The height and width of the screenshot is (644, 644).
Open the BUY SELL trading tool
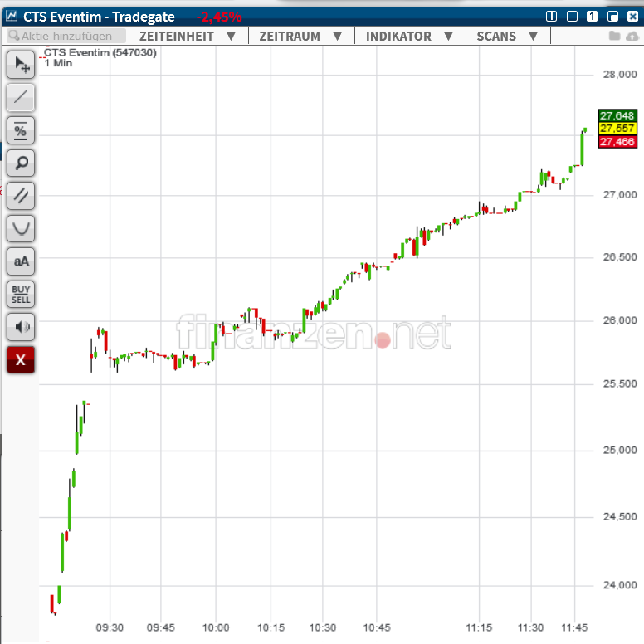click(21, 295)
